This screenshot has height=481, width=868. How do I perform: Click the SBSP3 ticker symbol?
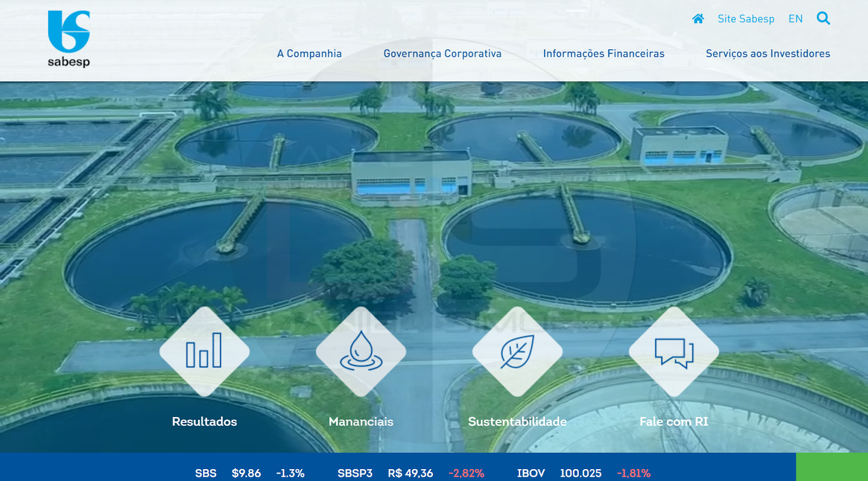[355, 473]
